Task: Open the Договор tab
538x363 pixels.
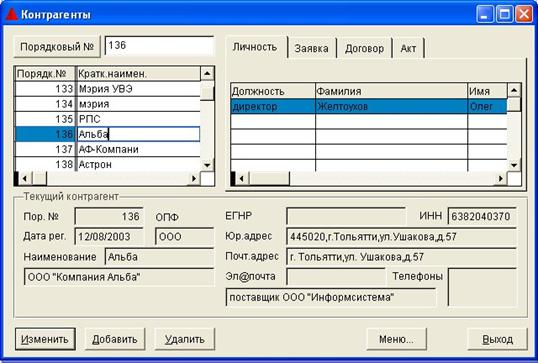Action: pyautogui.click(x=364, y=48)
